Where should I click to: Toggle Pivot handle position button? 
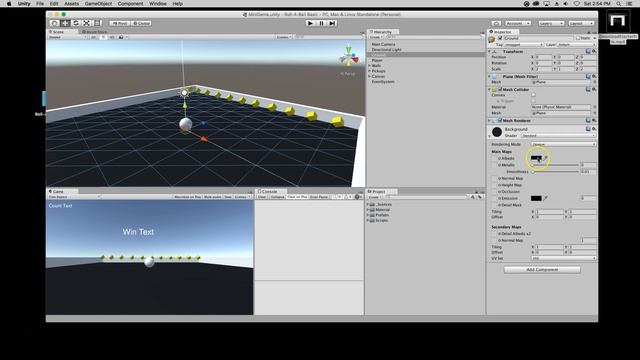click(120, 23)
